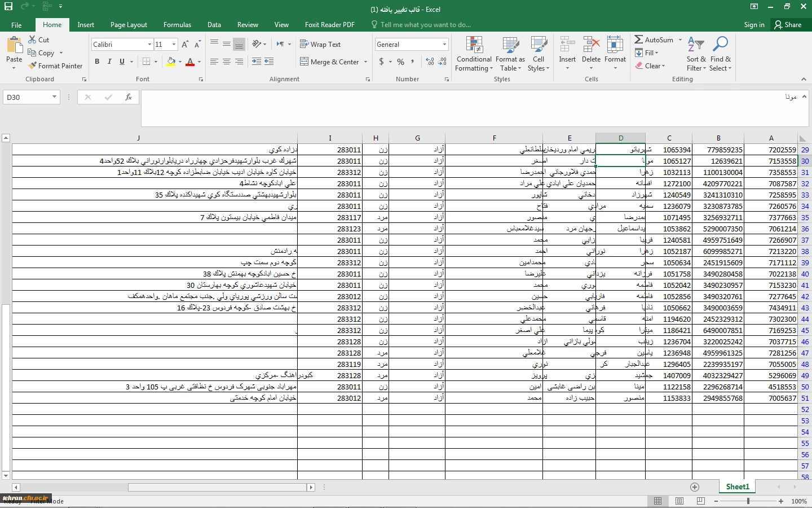Viewport: 812px width, 508px height.
Task: Click Increase Font Size icon
Action: pyautogui.click(x=185, y=45)
